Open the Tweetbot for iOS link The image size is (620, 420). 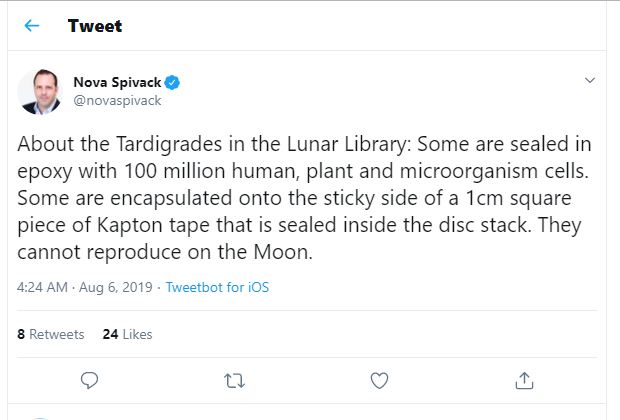coord(217,287)
